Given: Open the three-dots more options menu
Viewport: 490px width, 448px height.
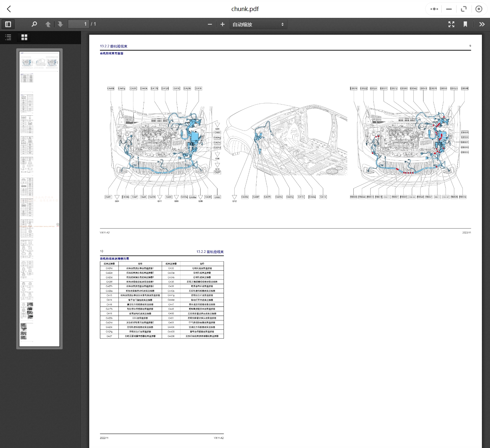Looking at the screenshot, I should (434, 9).
